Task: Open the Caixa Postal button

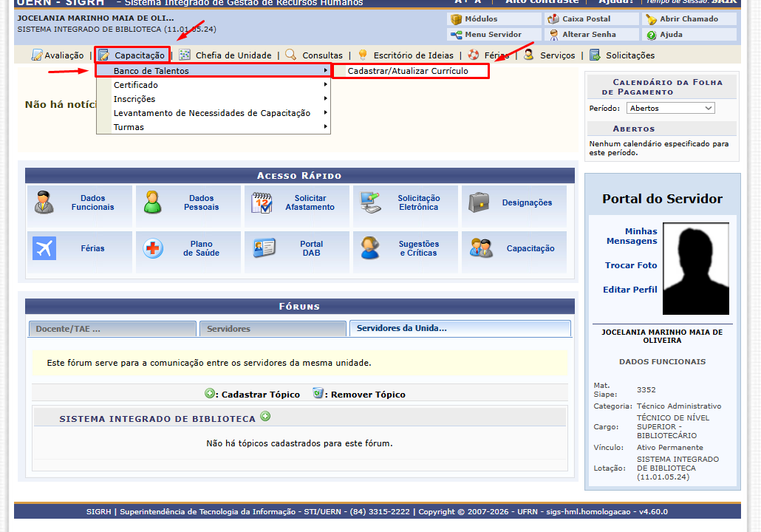Action: click(x=591, y=19)
